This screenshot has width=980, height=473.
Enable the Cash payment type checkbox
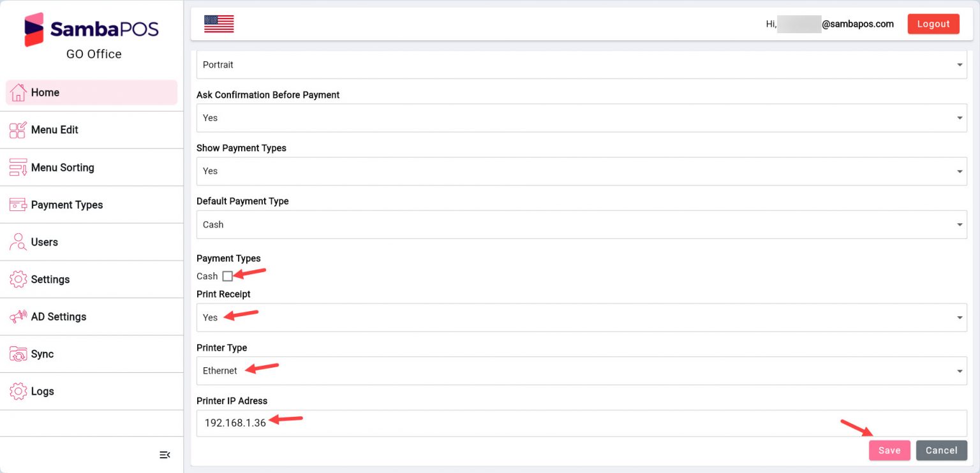[x=228, y=276]
